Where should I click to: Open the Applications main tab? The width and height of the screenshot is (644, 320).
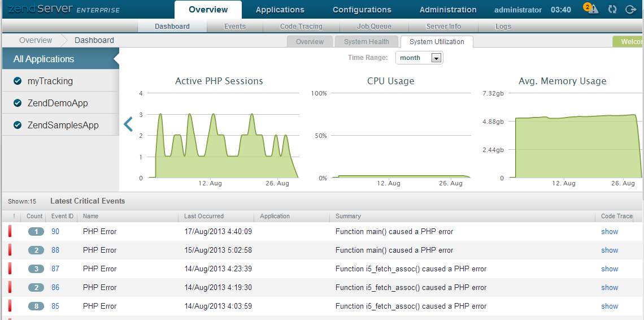(280, 10)
